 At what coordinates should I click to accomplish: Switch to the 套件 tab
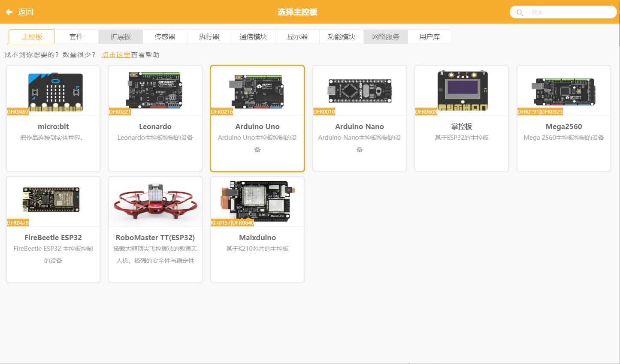(76, 36)
